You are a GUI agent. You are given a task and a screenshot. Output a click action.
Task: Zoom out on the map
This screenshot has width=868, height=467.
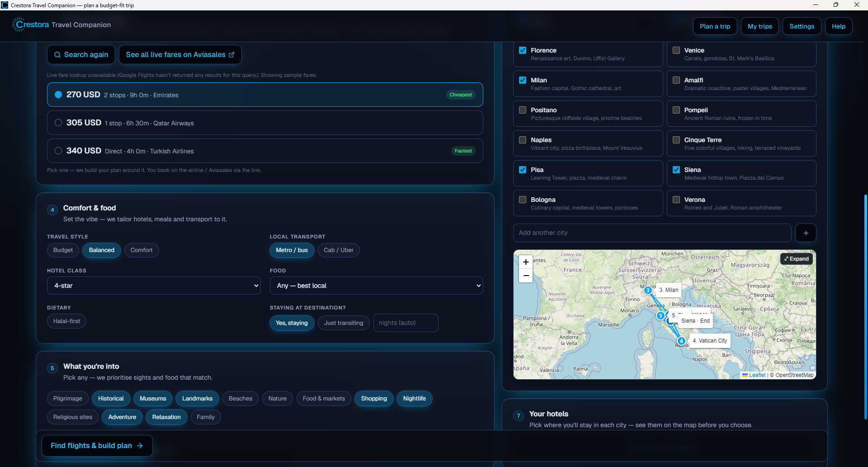[x=526, y=276]
